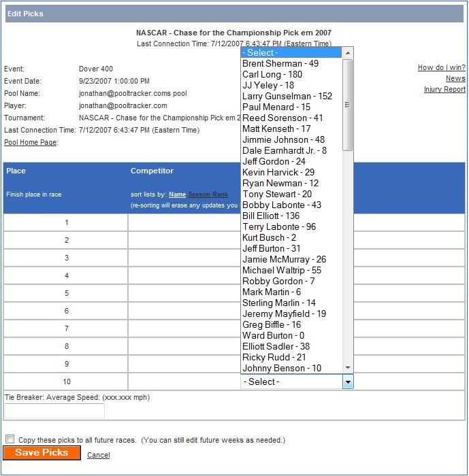Choose Bill Elliott - 136 entry

pyautogui.click(x=291, y=216)
